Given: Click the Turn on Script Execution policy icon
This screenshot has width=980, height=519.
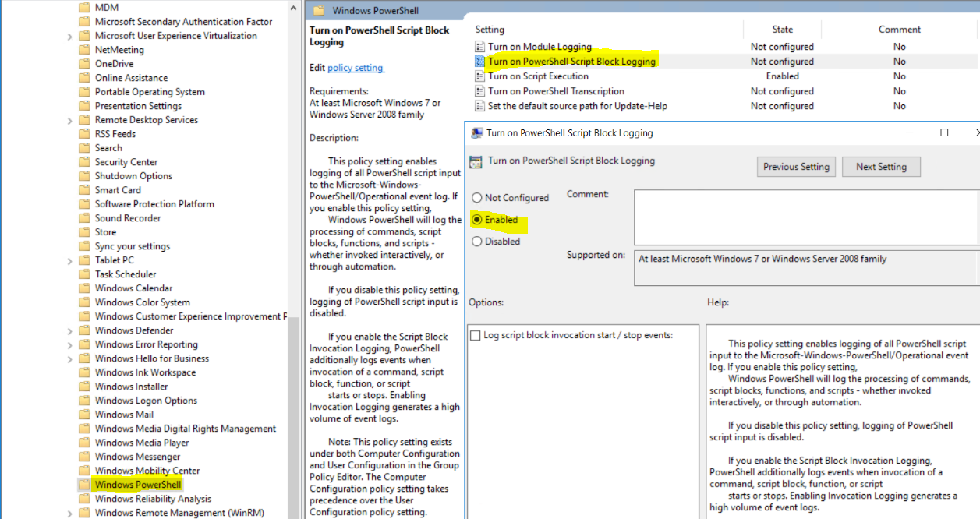Looking at the screenshot, I should (x=480, y=76).
